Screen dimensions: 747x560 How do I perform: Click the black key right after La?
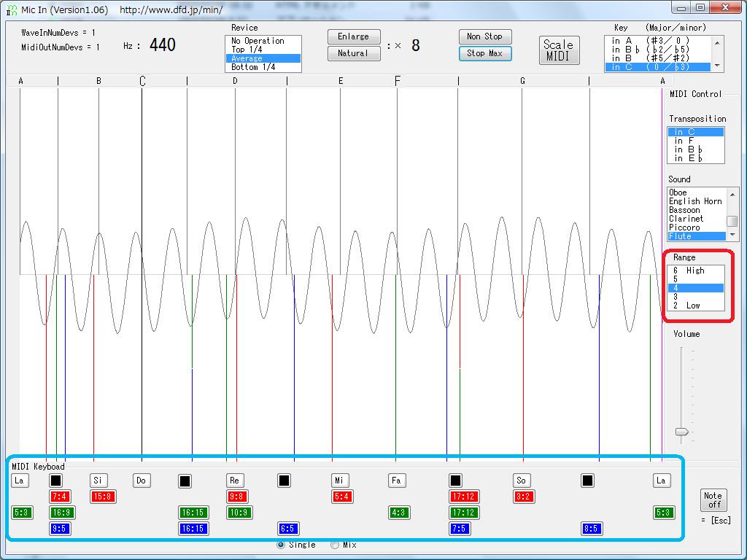55,481
